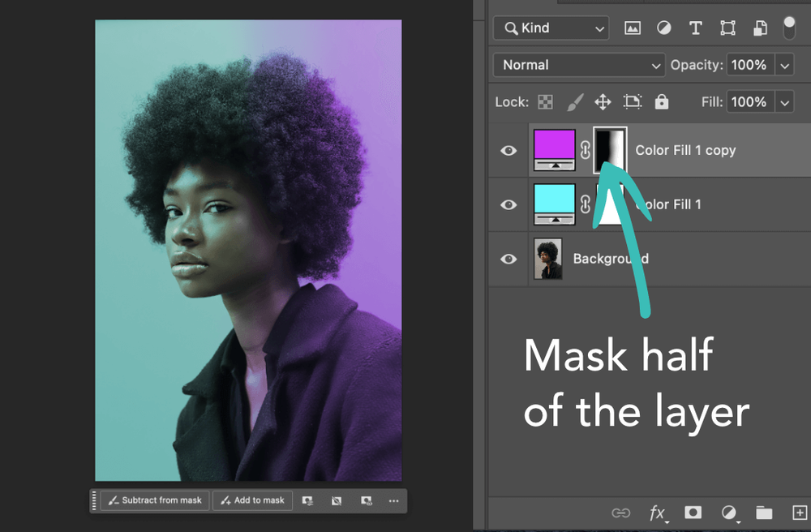The width and height of the screenshot is (811, 532).
Task: Select layer mask thumbnail of Color Fill 1 copy
Action: [x=611, y=150]
